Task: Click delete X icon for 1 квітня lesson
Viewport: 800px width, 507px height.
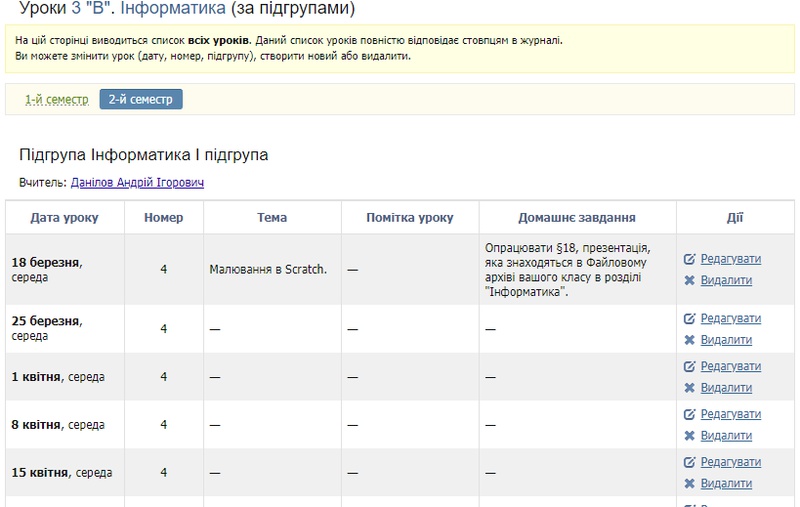Action: coord(689,388)
